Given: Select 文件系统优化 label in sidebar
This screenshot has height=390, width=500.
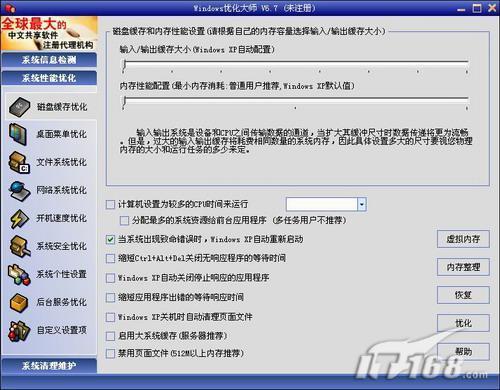Looking at the screenshot, I should pyautogui.click(x=62, y=162).
